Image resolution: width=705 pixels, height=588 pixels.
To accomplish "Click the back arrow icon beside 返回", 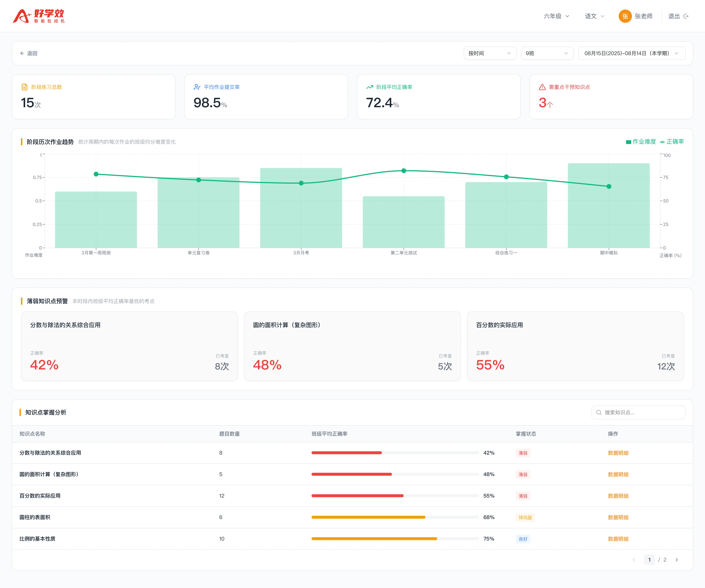I will pos(22,53).
